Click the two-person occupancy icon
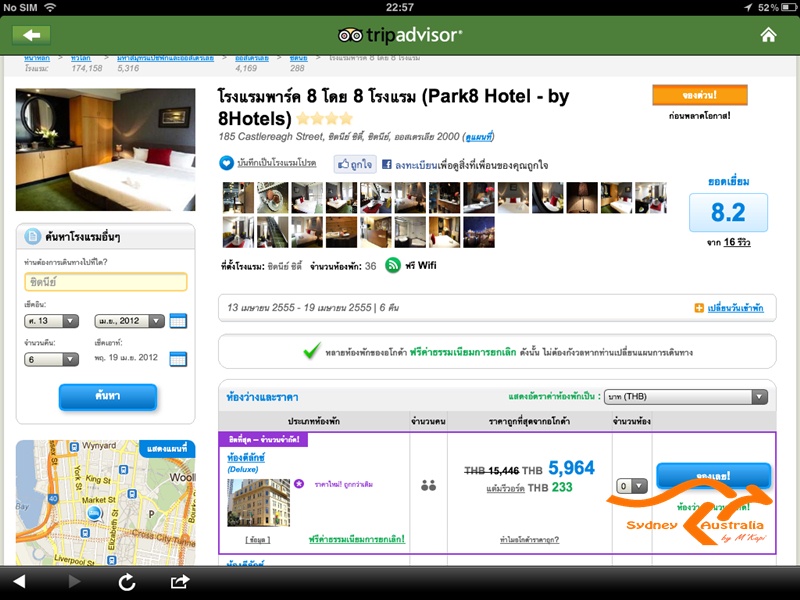The image size is (800, 600). (429, 485)
